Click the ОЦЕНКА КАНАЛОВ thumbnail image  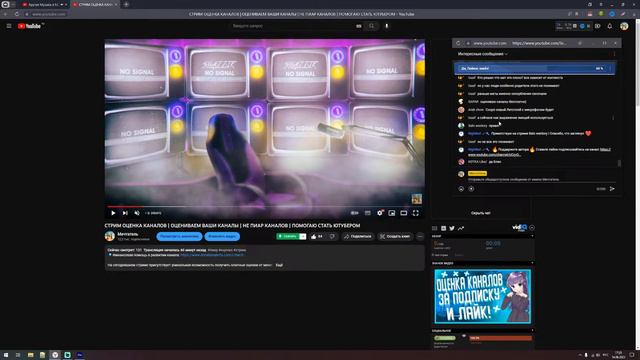pyautogui.click(x=482, y=296)
